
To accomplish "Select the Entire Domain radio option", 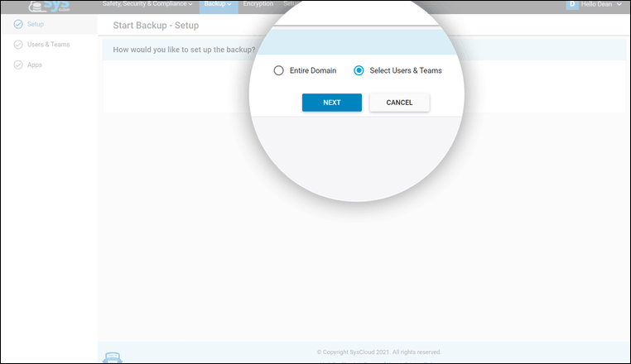I will tap(278, 71).
